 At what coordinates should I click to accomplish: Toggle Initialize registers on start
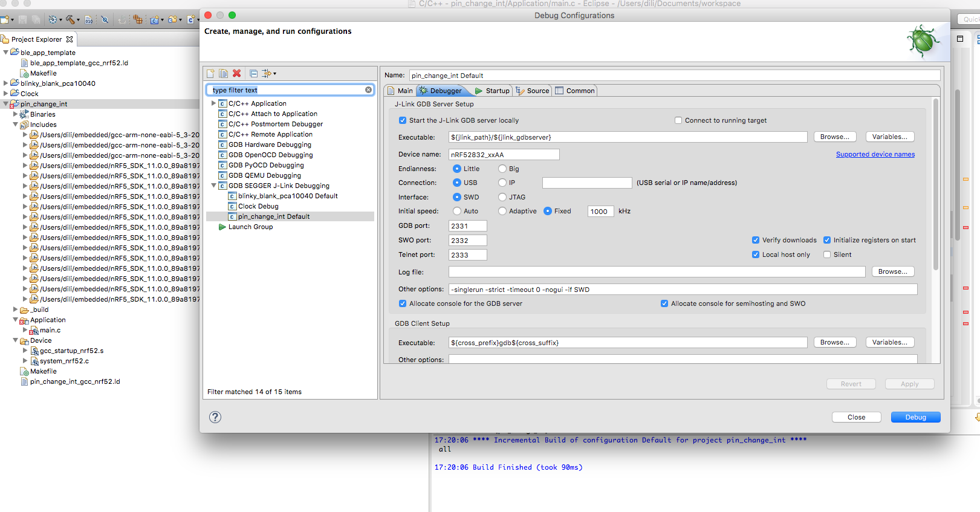827,240
